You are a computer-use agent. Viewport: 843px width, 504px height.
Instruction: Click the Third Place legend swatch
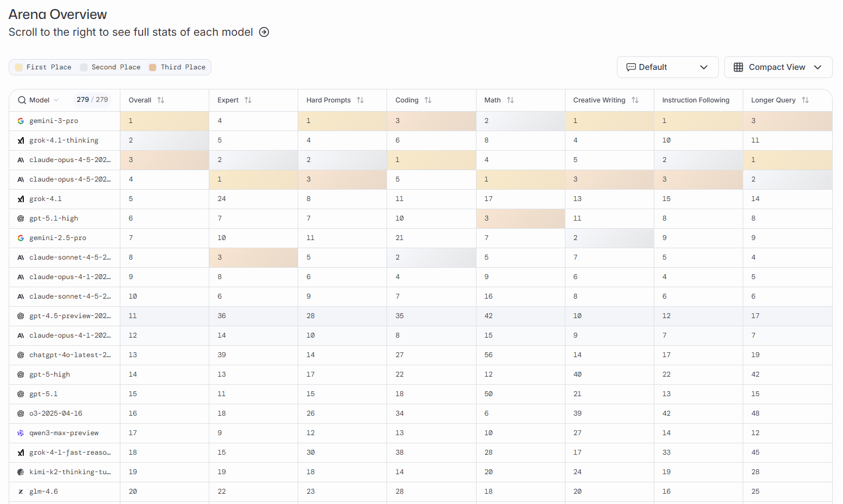tap(153, 67)
